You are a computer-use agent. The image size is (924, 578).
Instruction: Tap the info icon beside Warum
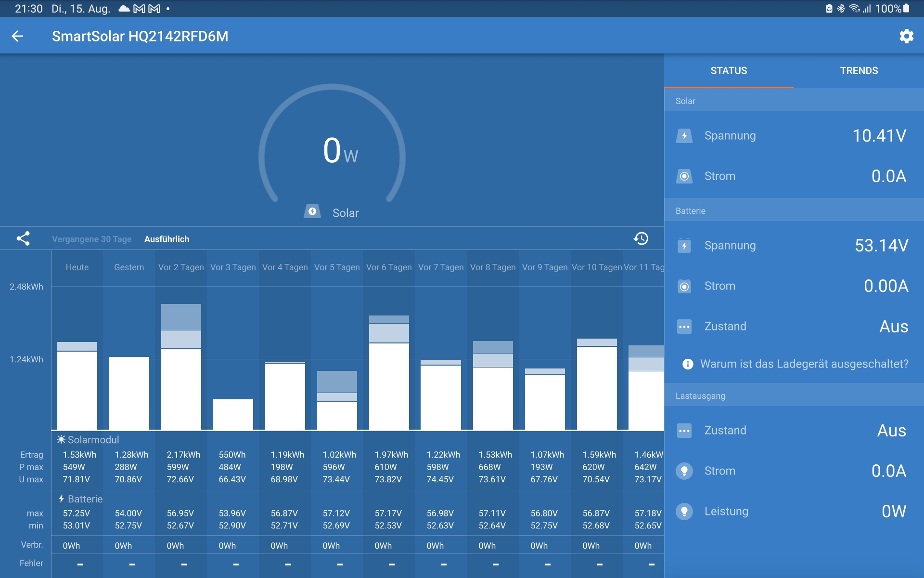tap(688, 364)
